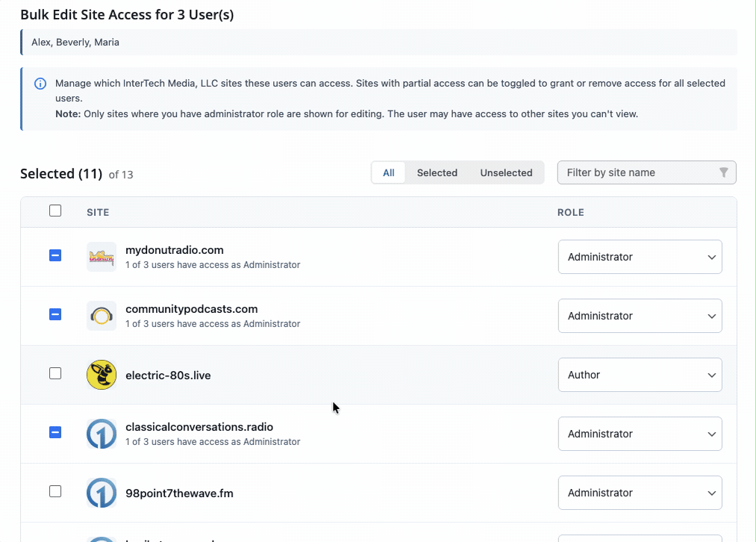Open the Author role dropdown for electric-80s.live
This screenshot has height=542, width=756.
pos(640,375)
